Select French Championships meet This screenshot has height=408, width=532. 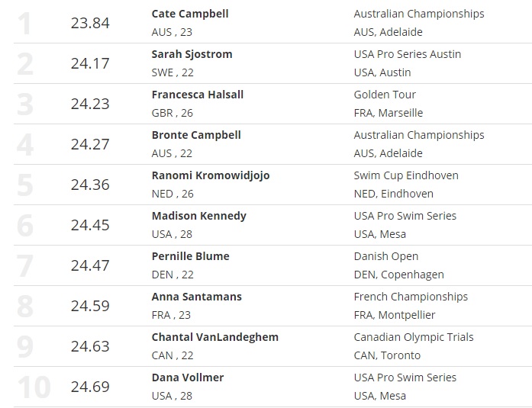(411, 297)
